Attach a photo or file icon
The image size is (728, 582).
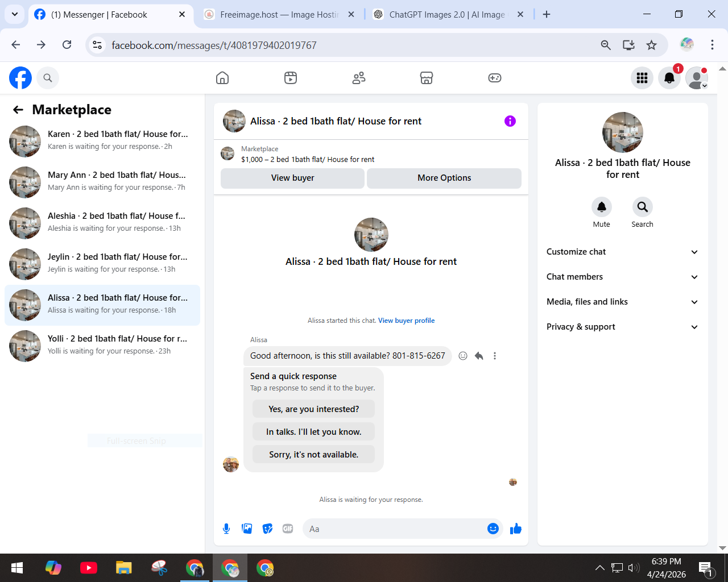click(x=247, y=529)
